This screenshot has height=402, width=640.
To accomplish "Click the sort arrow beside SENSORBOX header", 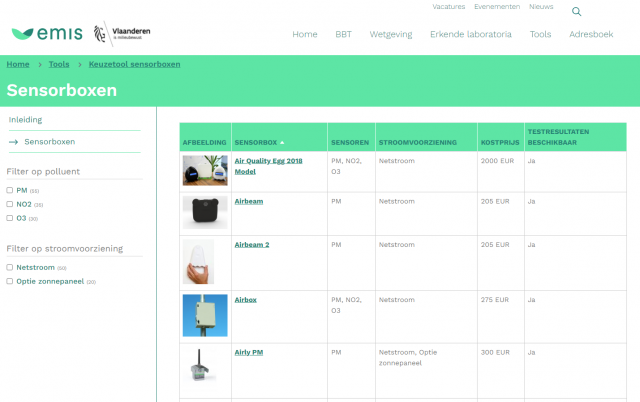I will [x=282, y=142].
